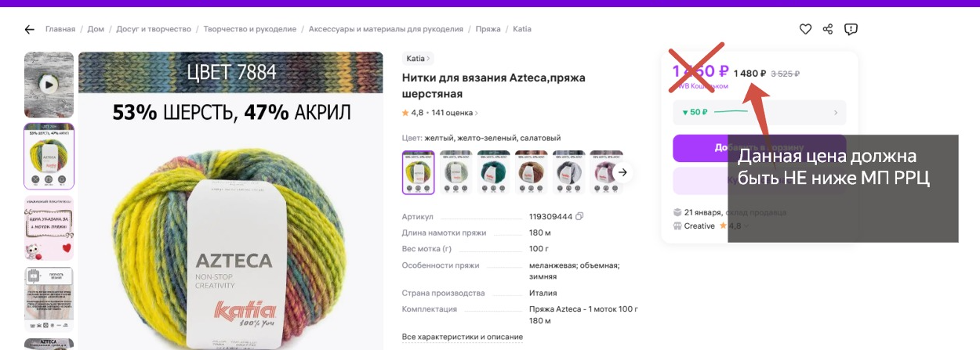Image resolution: width=980 pixels, height=350 pixels.
Task: Open Творчество и рукоделие breadcrumb
Action: (250, 29)
